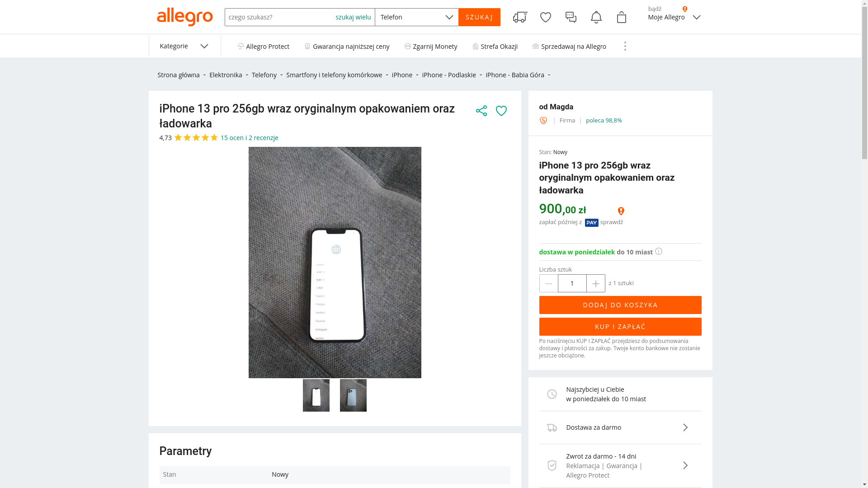Click the delivery truck icon in header
The image size is (868, 488).
click(x=520, y=17)
